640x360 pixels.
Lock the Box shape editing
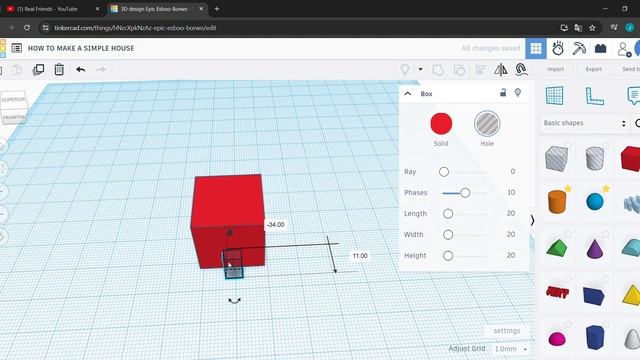[x=503, y=93]
